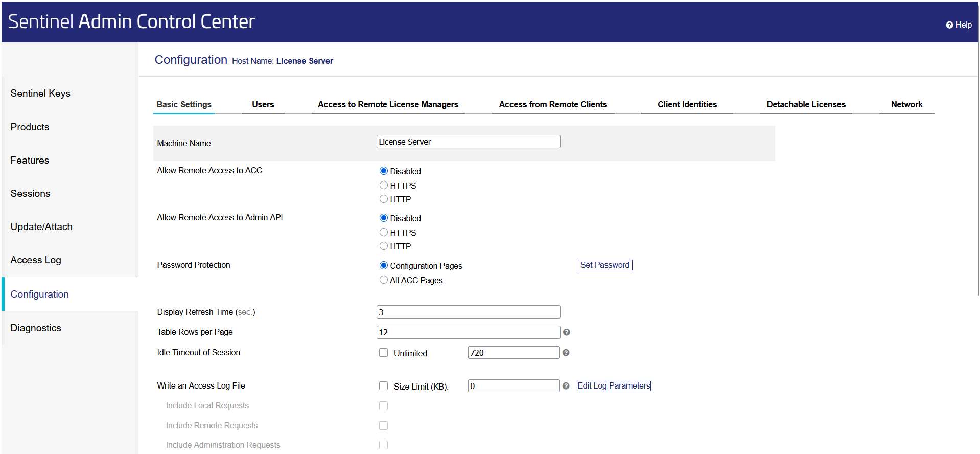
Task: Click the Machine Name input field
Action: pyautogui.click(x=468, y=142)
